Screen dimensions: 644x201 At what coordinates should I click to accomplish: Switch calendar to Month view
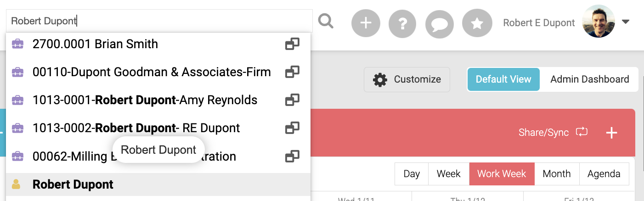point(556,174)
